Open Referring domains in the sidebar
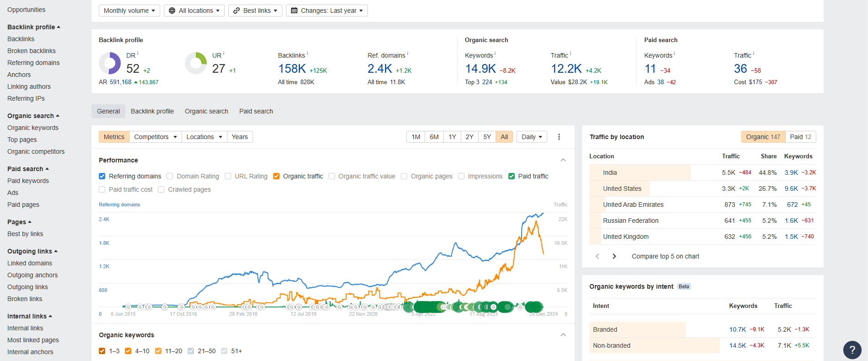The image size is (868, 361). [x=33, y=63]
